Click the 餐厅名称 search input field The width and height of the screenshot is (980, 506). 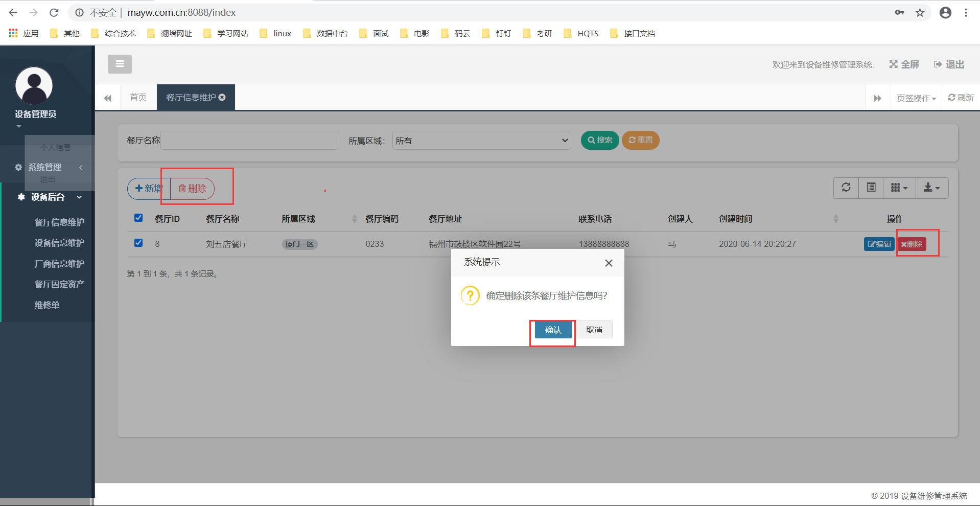point(250,140)
